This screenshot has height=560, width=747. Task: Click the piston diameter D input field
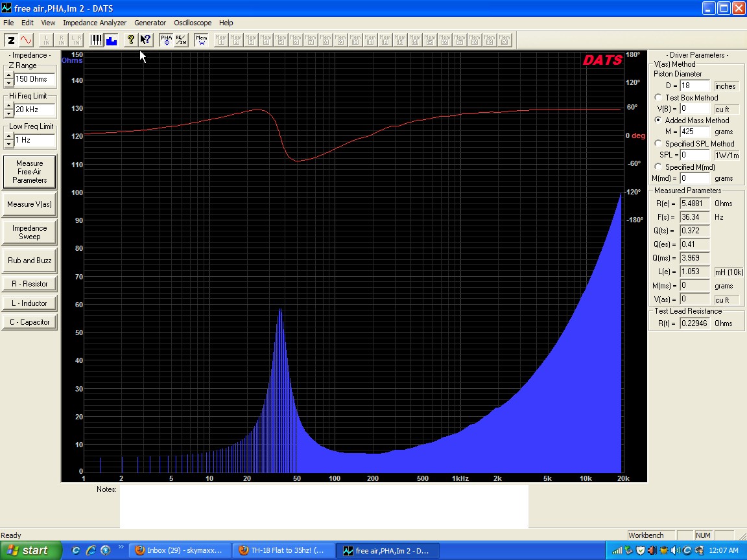click(x=694, y=86)
